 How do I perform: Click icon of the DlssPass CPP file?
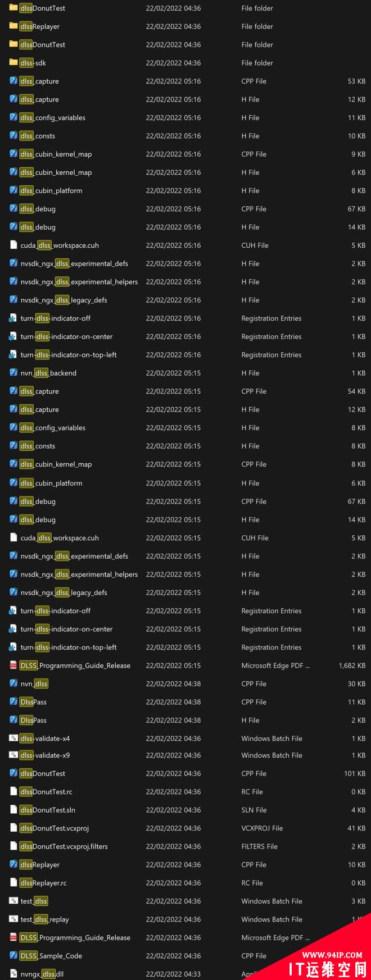click(13, 702)
